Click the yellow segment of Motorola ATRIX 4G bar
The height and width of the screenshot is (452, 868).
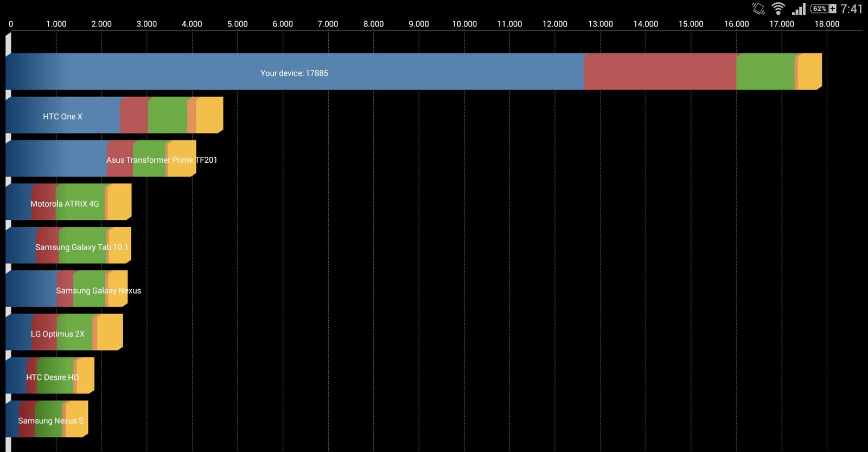pyautogui.click(x=119, y=202)
